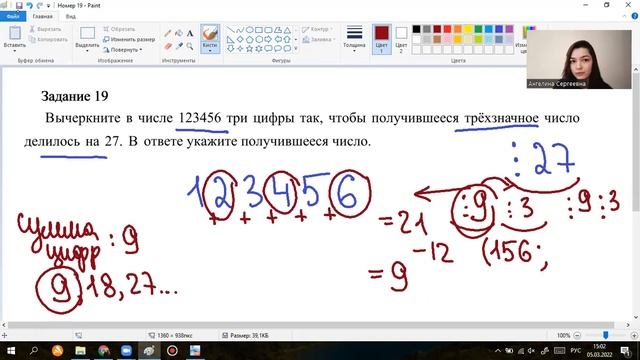Open the Windows Start menu
Image resolution: width=640 pixels, height=360 pixels.
(11, 351)
